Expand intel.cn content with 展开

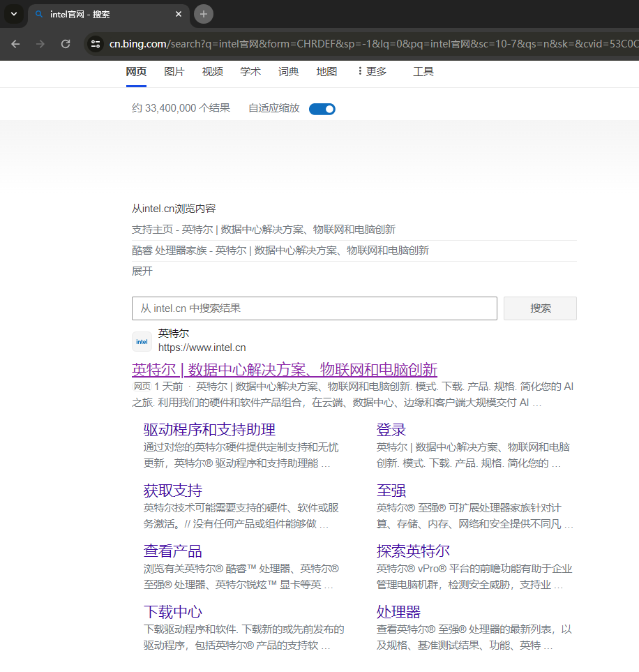coord(142,271)
